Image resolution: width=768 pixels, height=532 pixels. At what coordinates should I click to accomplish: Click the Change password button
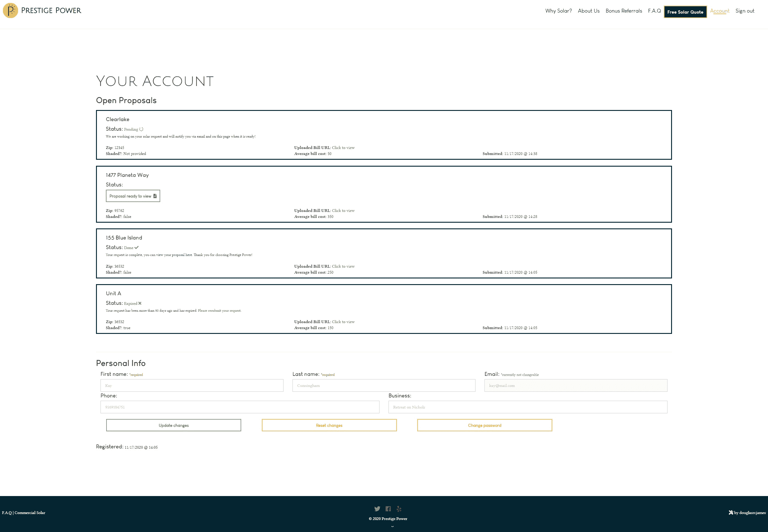[x=484, y=425]
